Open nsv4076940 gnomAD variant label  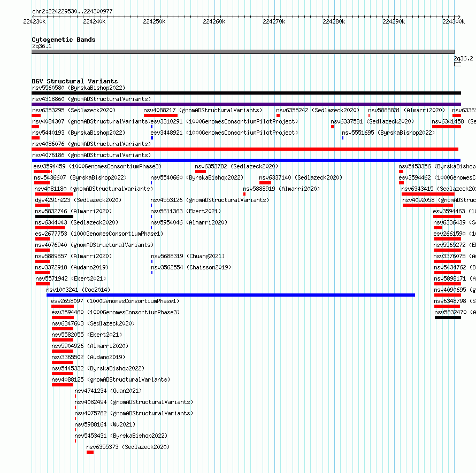click(94, 245)
